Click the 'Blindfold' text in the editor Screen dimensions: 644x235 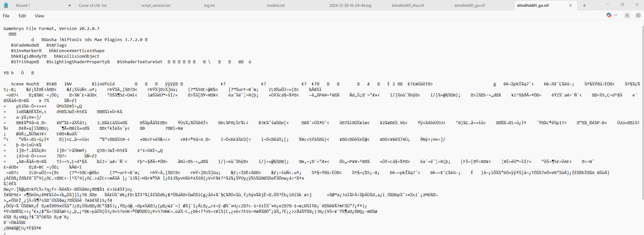click(103, 84)
